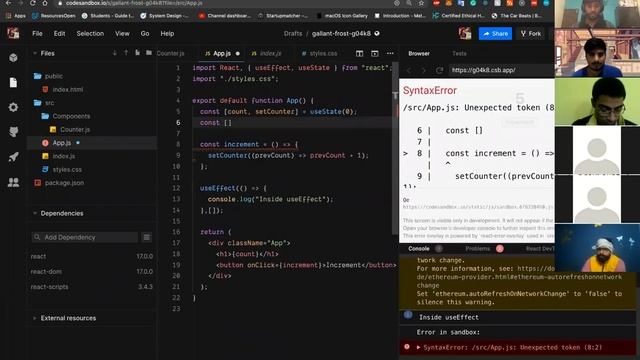The height and width of the screenshot is (360, 640).
Task: Open the Console tab
Action: coord(419,249)
